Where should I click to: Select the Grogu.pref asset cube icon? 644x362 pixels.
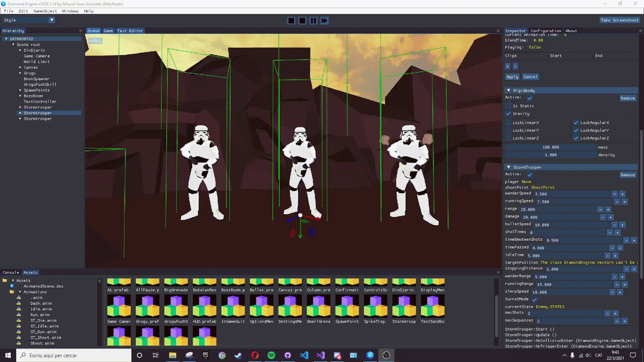click(x=147, y=306)
